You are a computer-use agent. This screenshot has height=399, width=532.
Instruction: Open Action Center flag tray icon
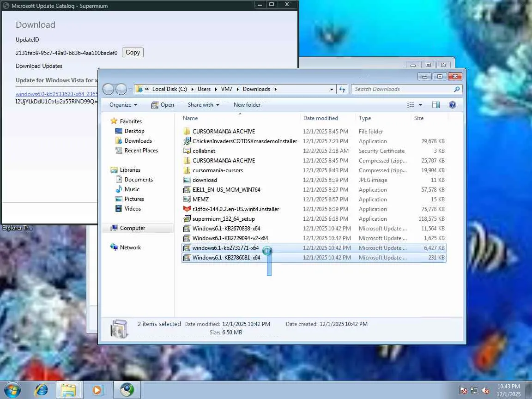(x=463, y=391)
